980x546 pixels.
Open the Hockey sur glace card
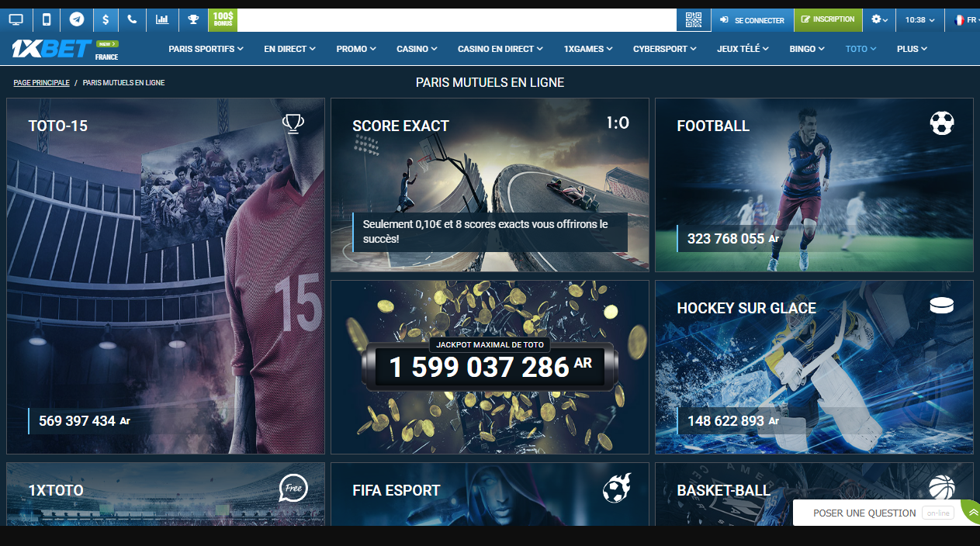pyautogui.click(x=814, y=368)
